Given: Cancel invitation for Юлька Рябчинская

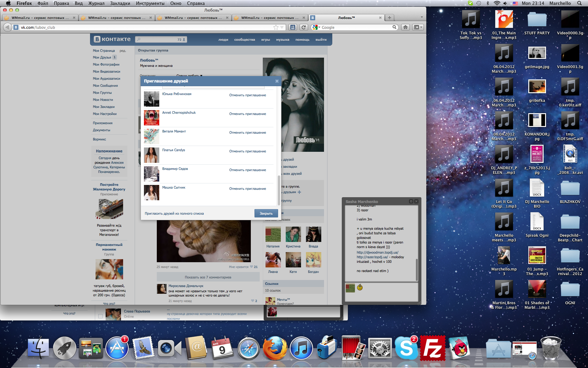Looking at the screenshot, I should click(x=247, y=95).
